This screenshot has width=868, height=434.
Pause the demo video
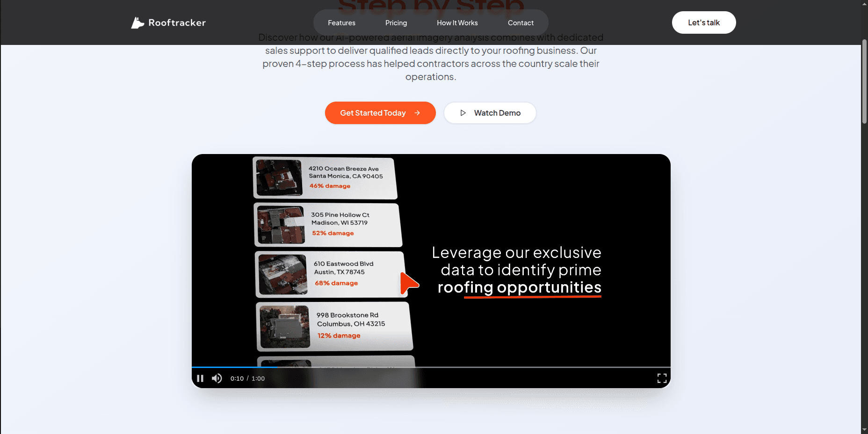[x=200, y=378]
